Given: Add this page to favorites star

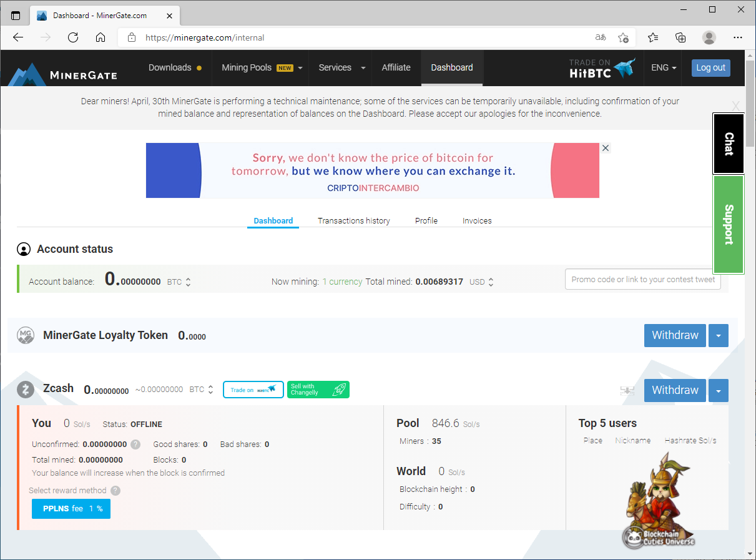Looking at the screenshot, I should point(623,37).
